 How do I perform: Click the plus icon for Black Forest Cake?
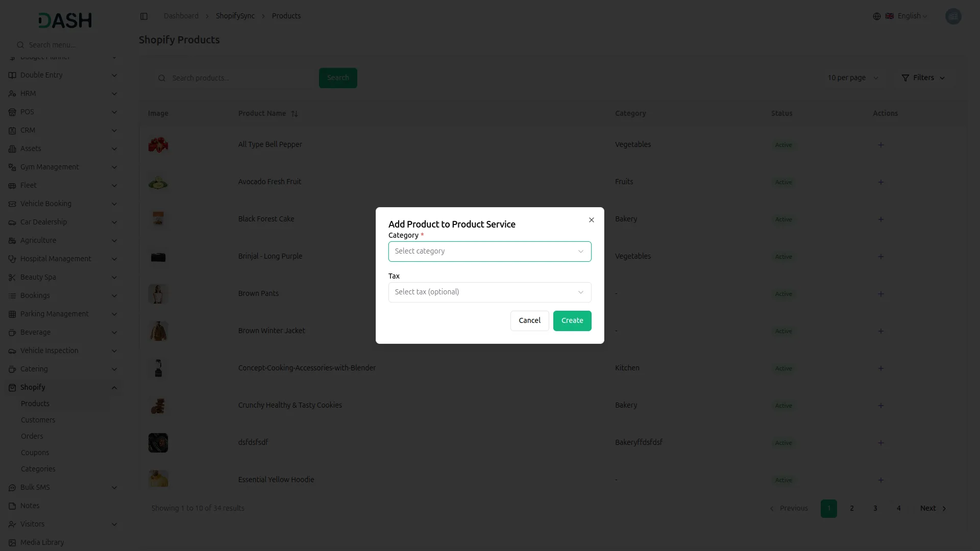tap(881, 219)
